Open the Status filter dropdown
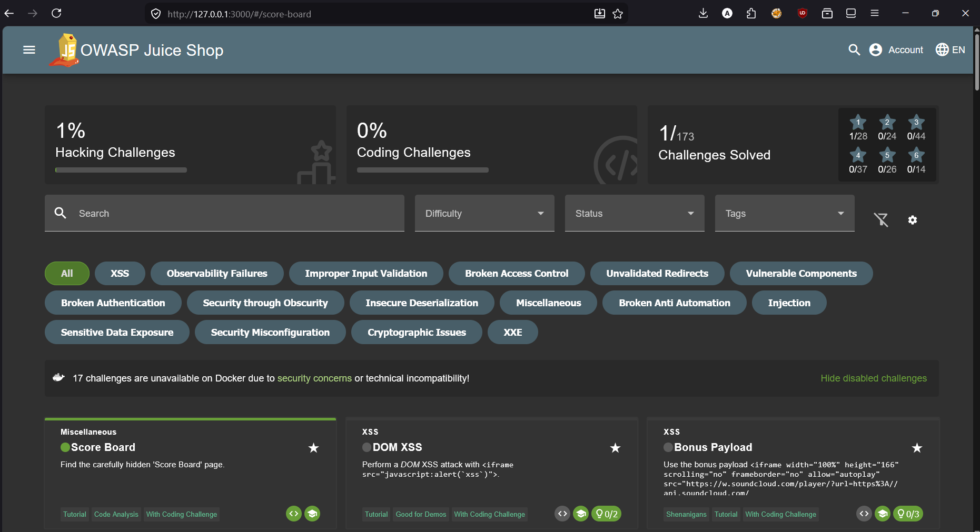 (634, 213)
